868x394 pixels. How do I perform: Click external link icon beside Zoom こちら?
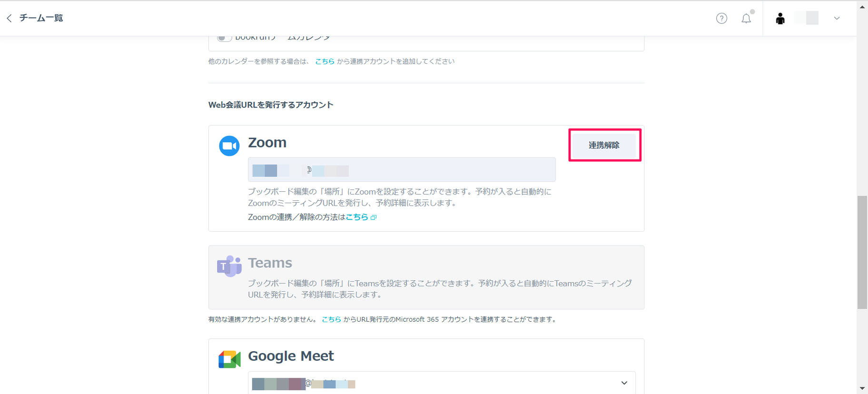click(x=374, y=217)
